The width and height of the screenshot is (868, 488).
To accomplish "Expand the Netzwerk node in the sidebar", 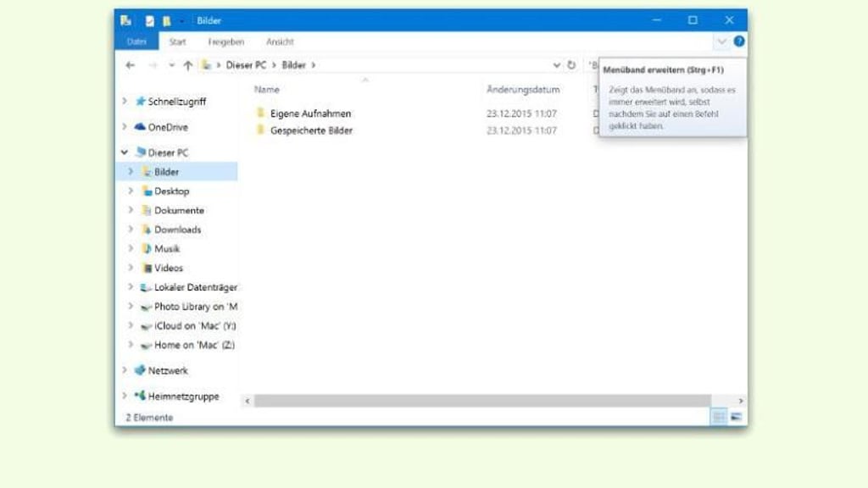I will (124, 370).
